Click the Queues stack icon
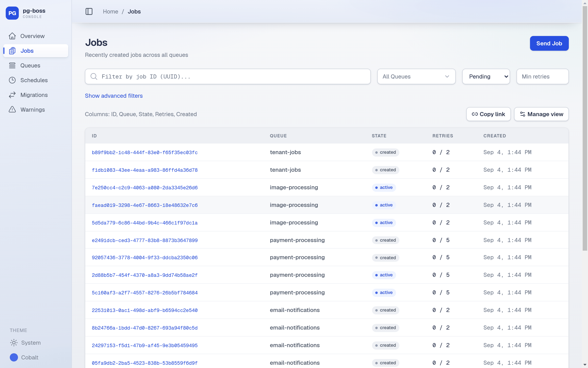Viewport: 588px width, 368px height. (12, 65)
